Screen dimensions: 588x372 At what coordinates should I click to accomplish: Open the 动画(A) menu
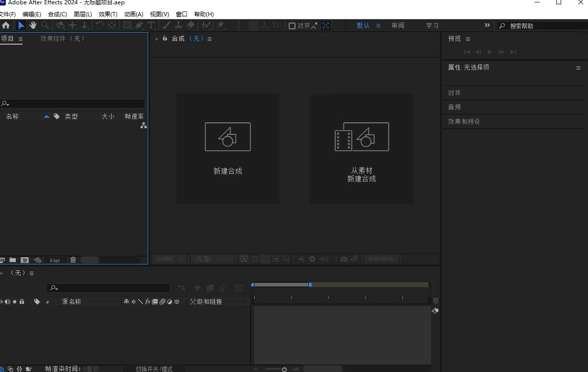coord(134,14)
